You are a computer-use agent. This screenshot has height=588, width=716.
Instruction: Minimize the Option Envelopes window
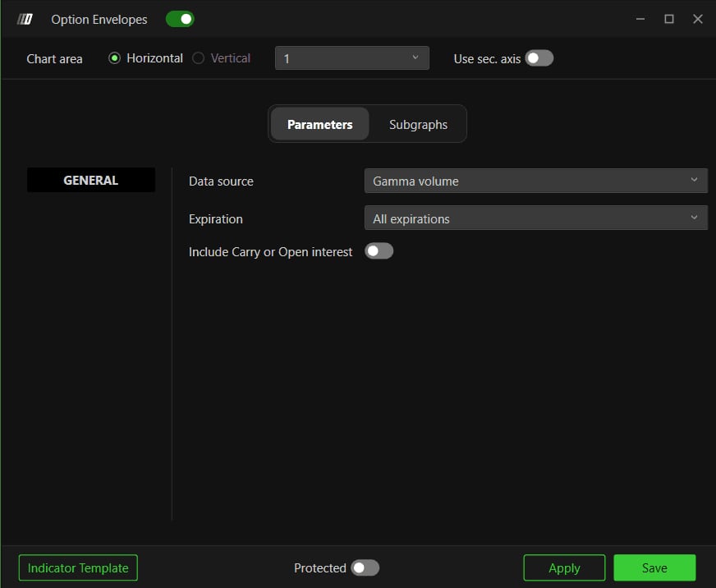click(640, 19)
